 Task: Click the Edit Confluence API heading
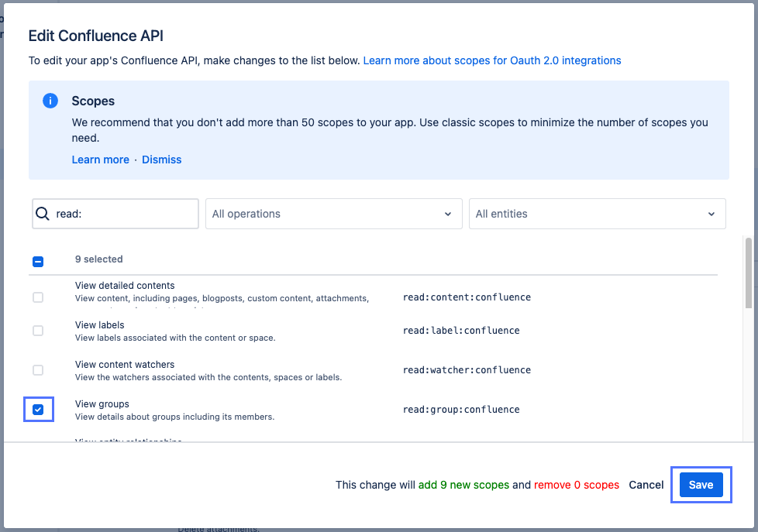95,36
